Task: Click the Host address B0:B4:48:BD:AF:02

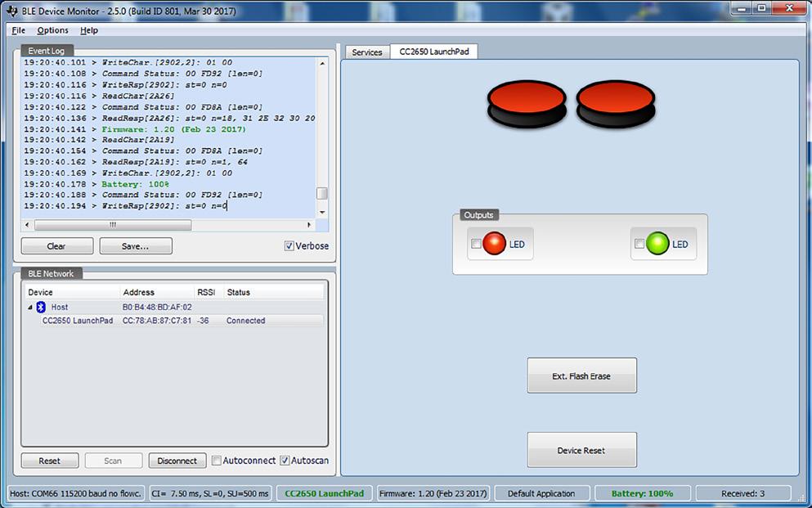Action: click(x=157, y=307)
